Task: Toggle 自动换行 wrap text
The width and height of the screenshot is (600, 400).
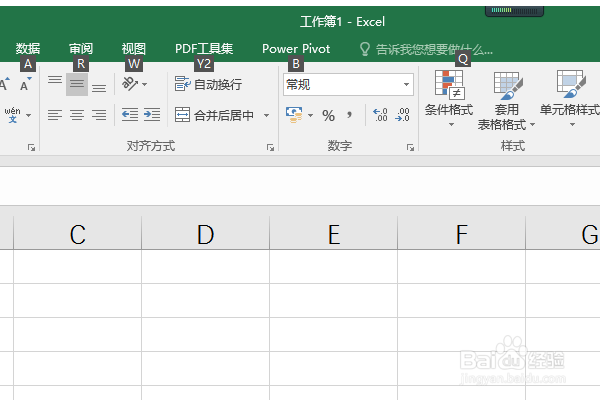Action: pos(208,84)
